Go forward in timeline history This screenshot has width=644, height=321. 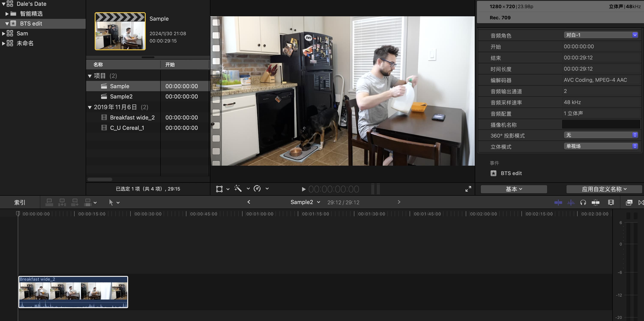coord(399,202)
